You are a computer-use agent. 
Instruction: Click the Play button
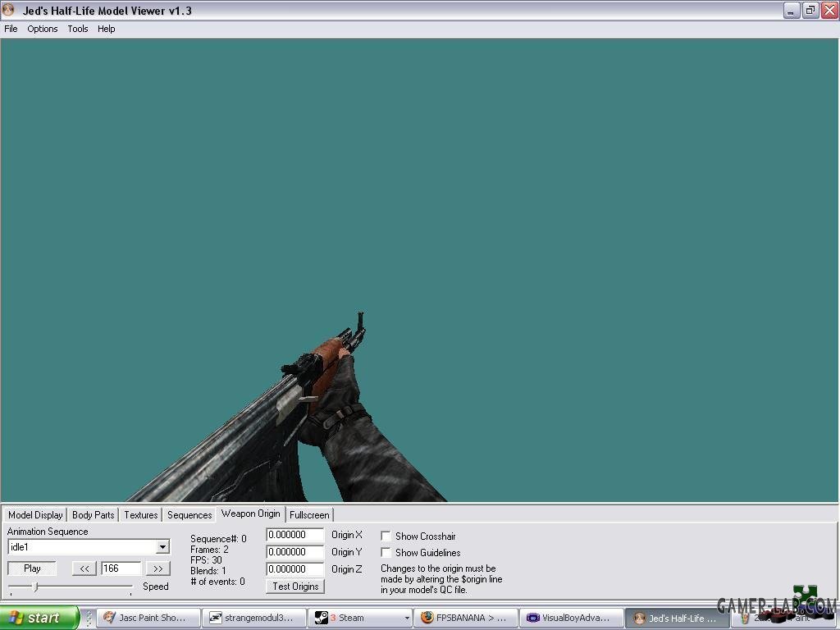click(x=32, y=568)
